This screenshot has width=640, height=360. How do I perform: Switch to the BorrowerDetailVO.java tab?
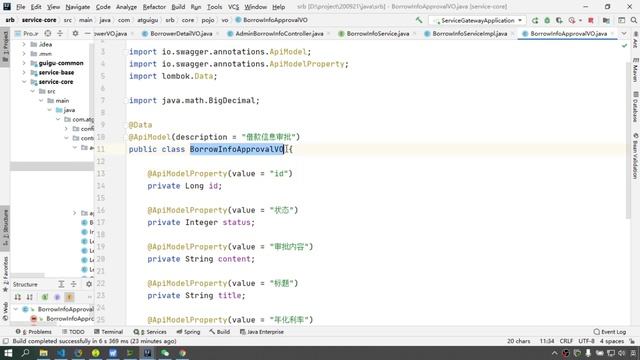[181, 33]
